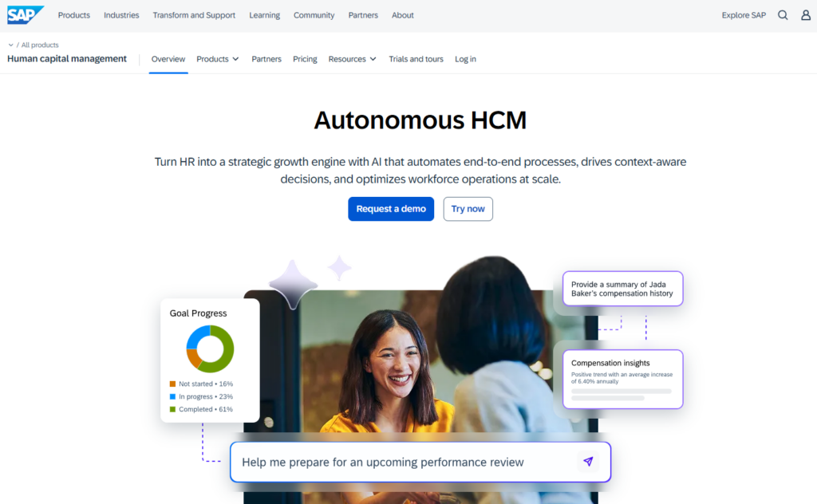Open the About menu
This screenshot has width=817, height=504.
pyautogui.click(x=403, y=15)
